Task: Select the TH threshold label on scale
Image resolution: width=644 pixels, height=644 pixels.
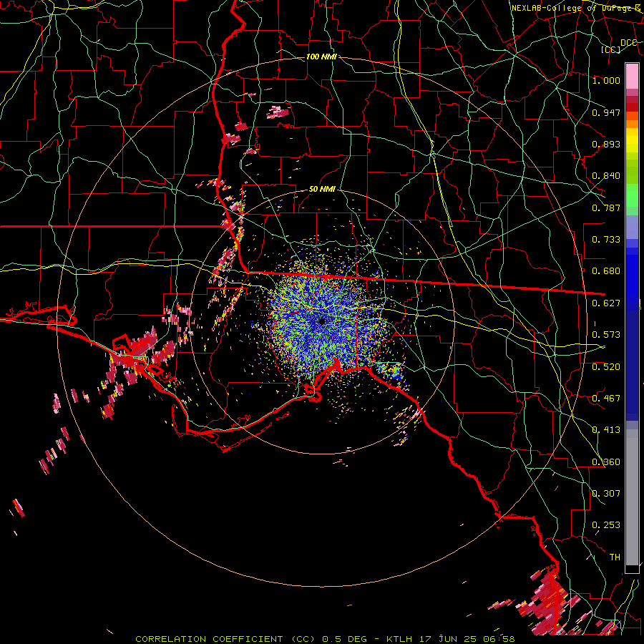Action: pyautogui.click(x=615, y=557)
